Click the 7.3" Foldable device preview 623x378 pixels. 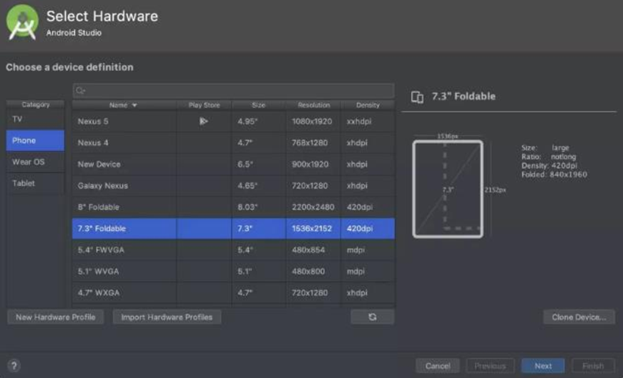point(448,189)
